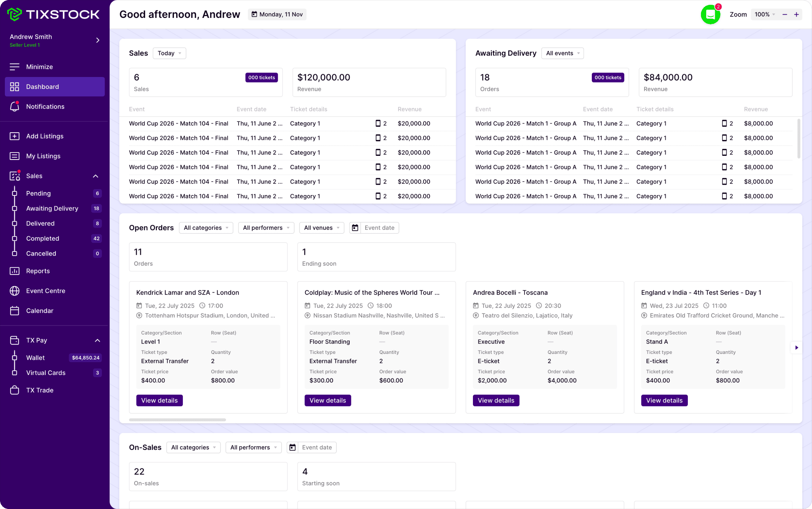Click the clock icon next to 20:30

[539, 306]
